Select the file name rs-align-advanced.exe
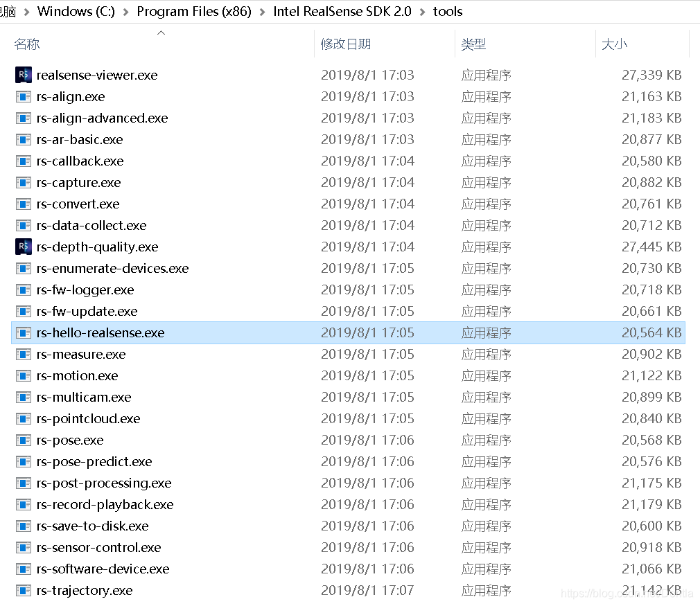The height and width of the screenshot is (606, 700). tap(103, 118)
